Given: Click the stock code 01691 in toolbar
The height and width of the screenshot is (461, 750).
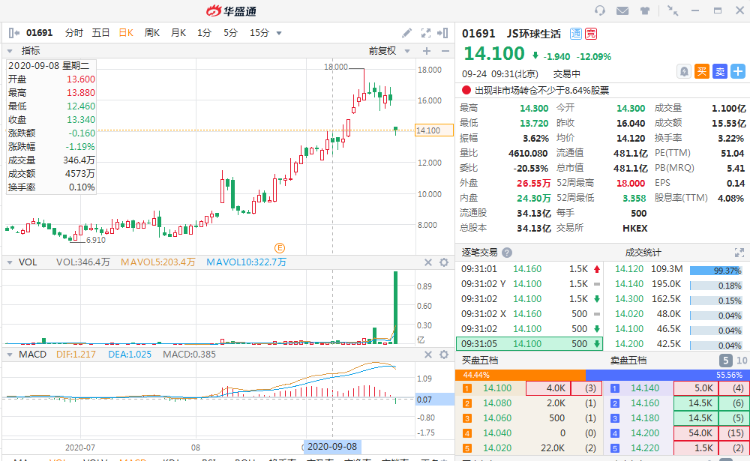Looking at the screenshot, I should [39, 33].
